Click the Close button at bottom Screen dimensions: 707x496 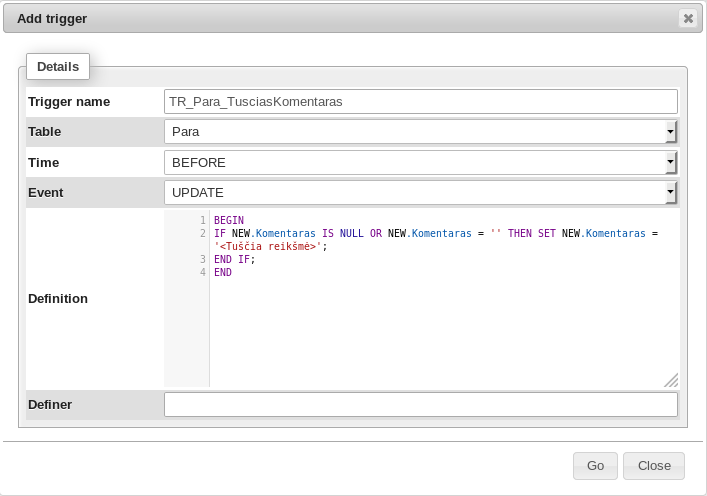pos(653,465)
